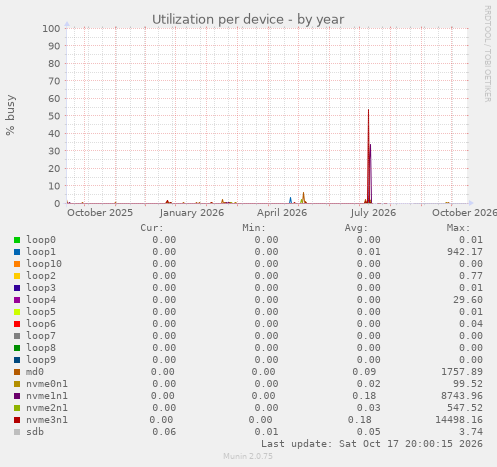Select the loop2 legend label
497x467 pixels.
pos(41,276)
